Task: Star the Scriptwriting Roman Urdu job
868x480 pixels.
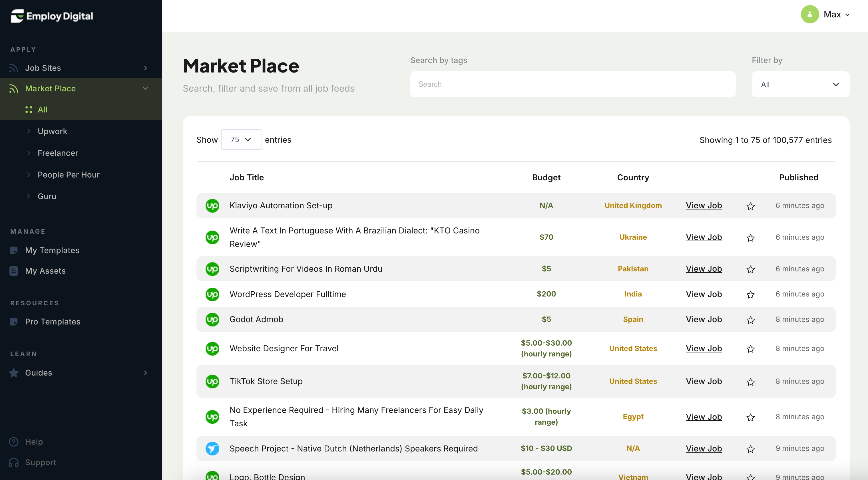Action: (750, 269)
